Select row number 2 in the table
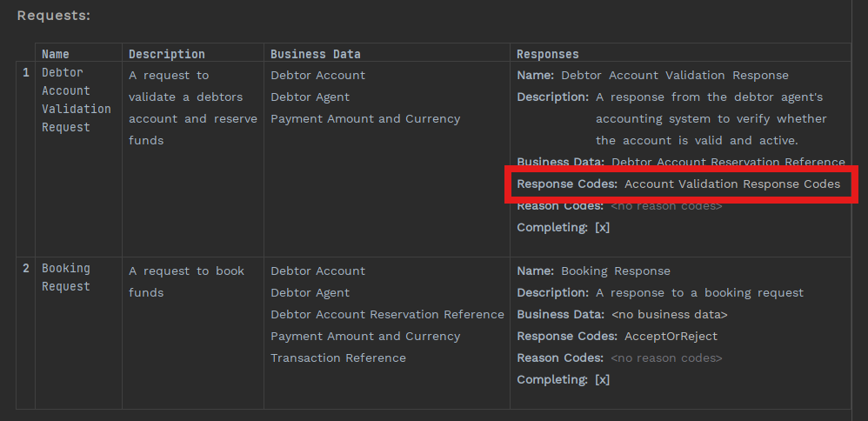Screen dimensions: 868x421 pyautogui.click(x=25, y=269)
